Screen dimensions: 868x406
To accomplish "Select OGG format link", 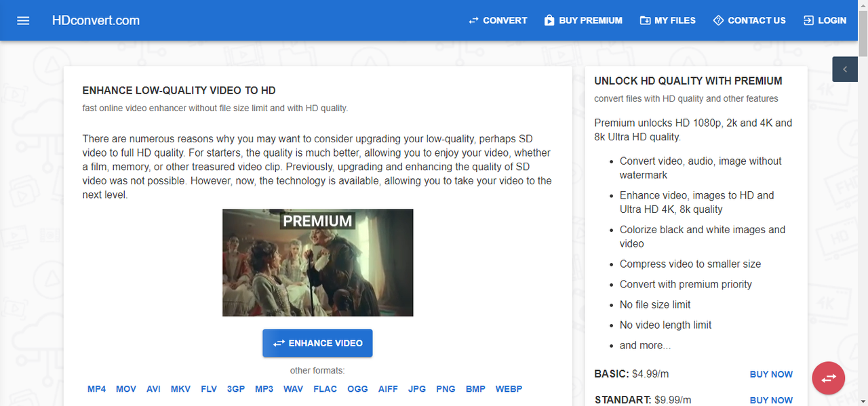I will tap(357, 389).
